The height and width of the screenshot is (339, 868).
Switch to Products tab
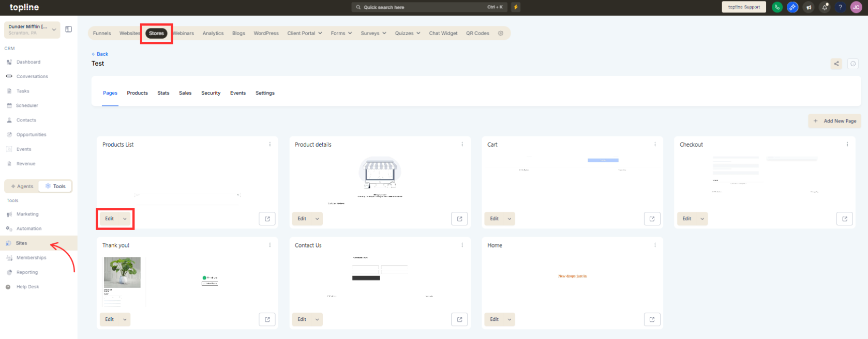[137, 93]
